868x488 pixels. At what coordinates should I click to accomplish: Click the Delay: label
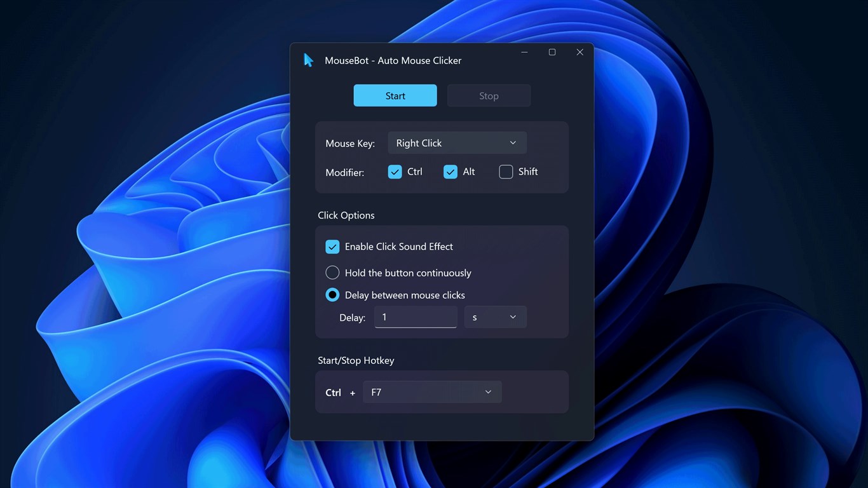(x=353, y=318)
